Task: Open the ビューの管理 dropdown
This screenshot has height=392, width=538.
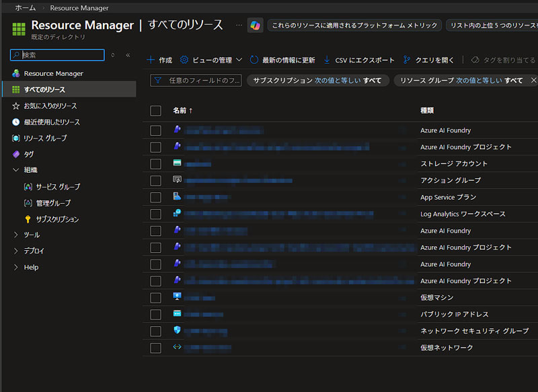Action: [213, 59]
